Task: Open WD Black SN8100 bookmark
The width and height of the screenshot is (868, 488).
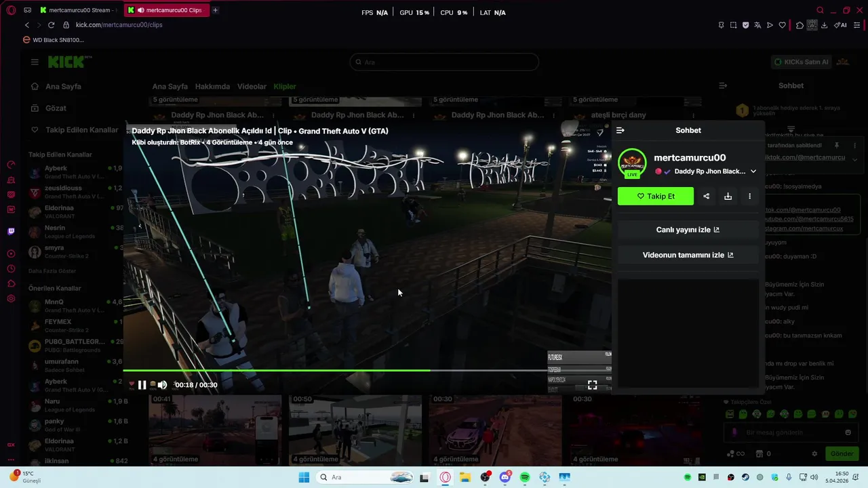Action: pos(54,40)
